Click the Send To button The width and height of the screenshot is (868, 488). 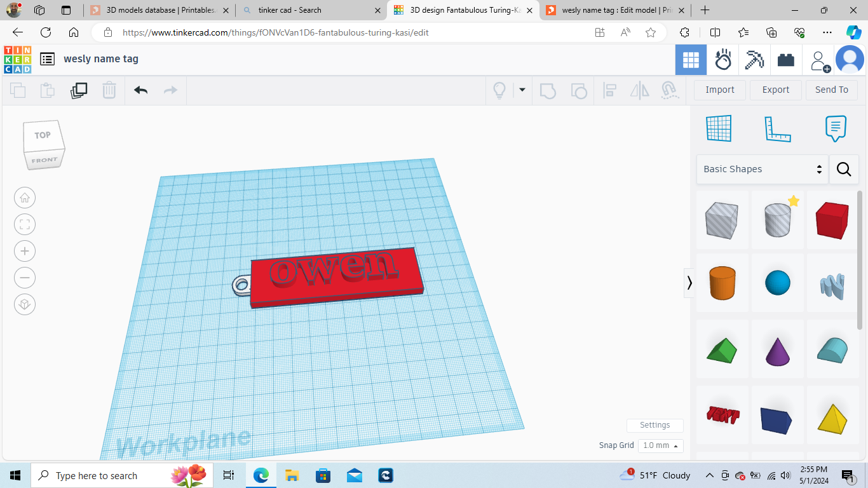click(x=832, y=90)
